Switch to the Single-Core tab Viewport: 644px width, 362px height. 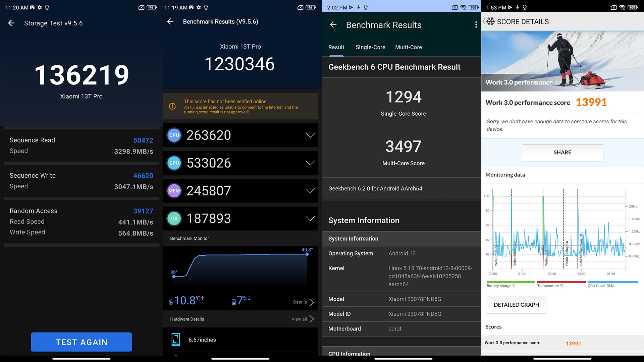370,47
